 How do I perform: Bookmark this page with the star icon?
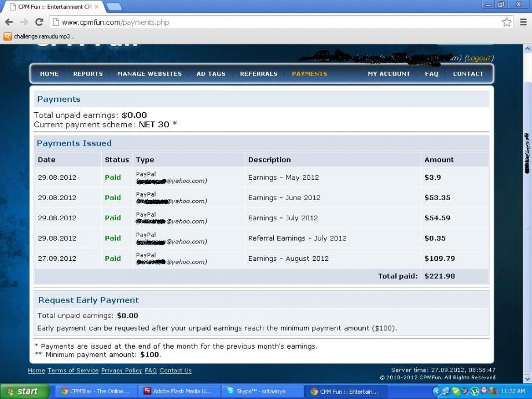coord(507,23)
